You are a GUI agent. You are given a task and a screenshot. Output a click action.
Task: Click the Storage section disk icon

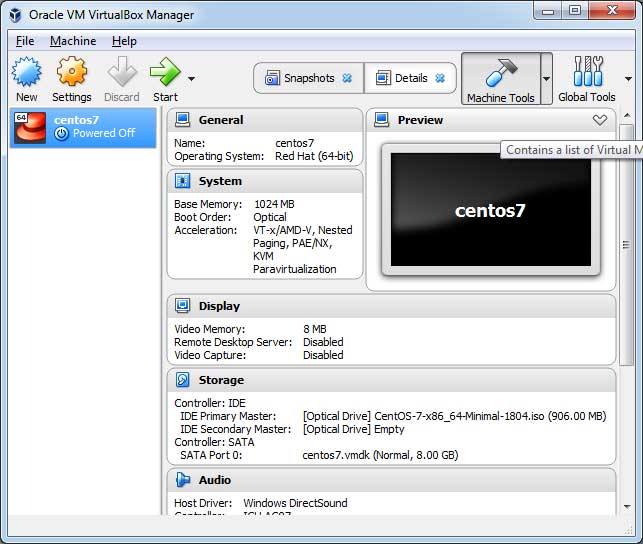pyautogui.click(x=182, y=380)
